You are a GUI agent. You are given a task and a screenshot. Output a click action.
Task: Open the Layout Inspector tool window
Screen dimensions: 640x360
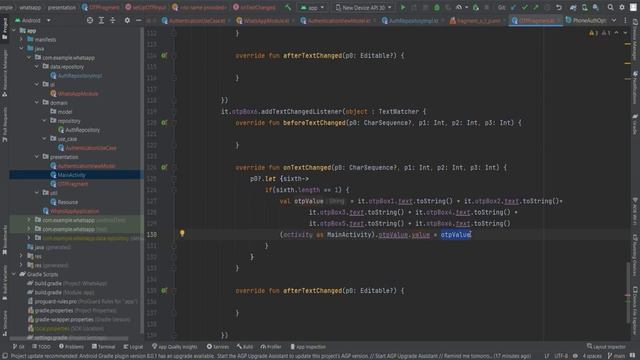pos(606,347)
